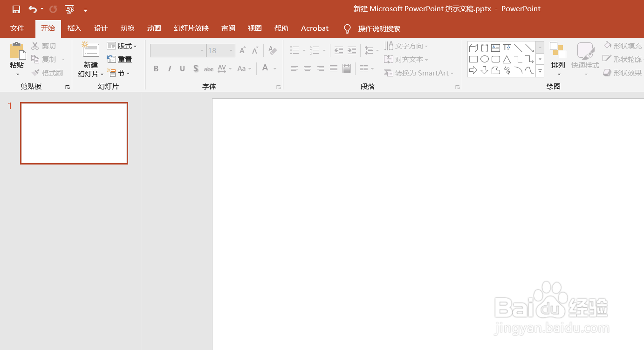Select the Elbow Arrow Connector shape

tap(529, 59)
